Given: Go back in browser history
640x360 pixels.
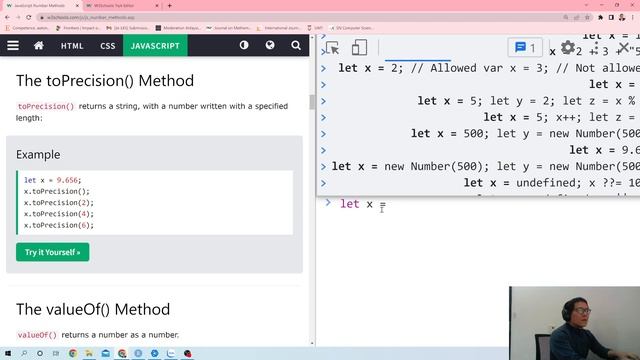Looking at the screenshot, I should 7,17.
